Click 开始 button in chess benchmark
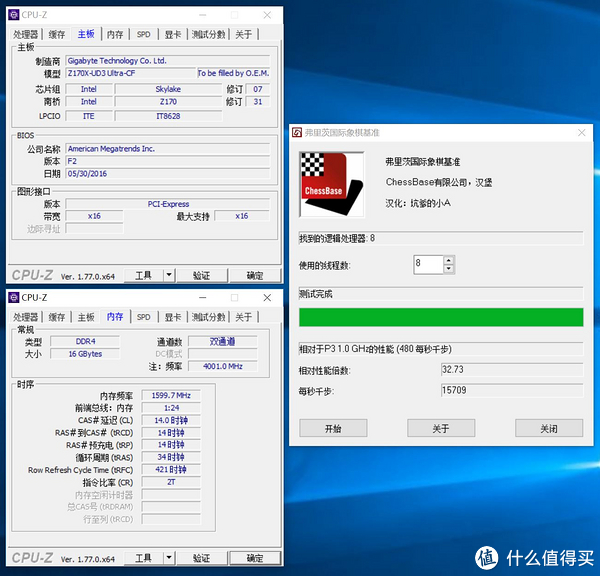Viewport: 600px width, 576px height. pos(333,428)
